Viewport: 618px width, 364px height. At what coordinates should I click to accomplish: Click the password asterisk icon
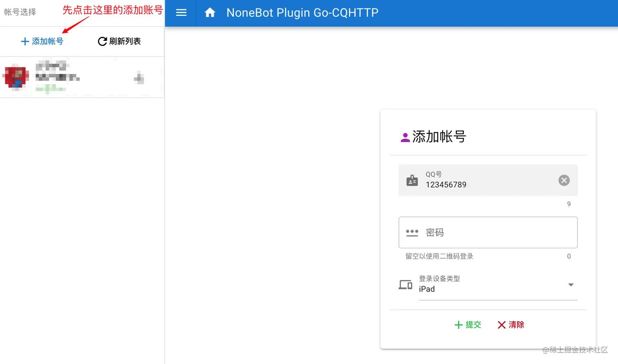point(412,232)
